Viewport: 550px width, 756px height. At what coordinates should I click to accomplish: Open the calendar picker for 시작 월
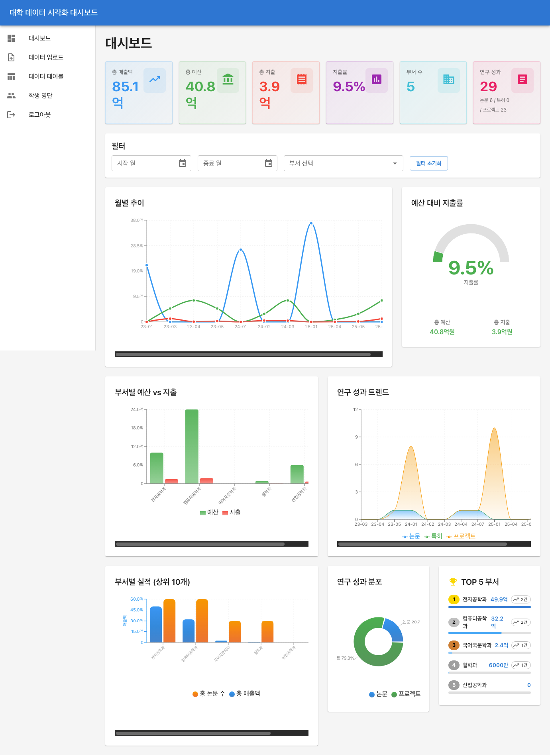(x=183, y=163)
